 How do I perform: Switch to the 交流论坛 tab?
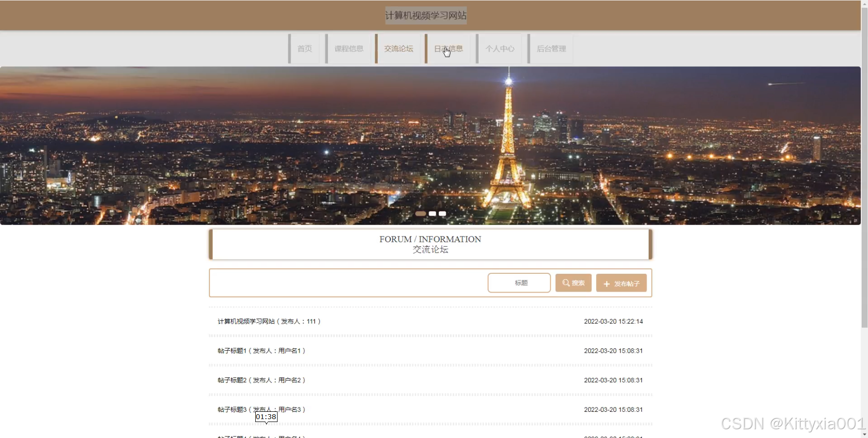tap(398, 48)
